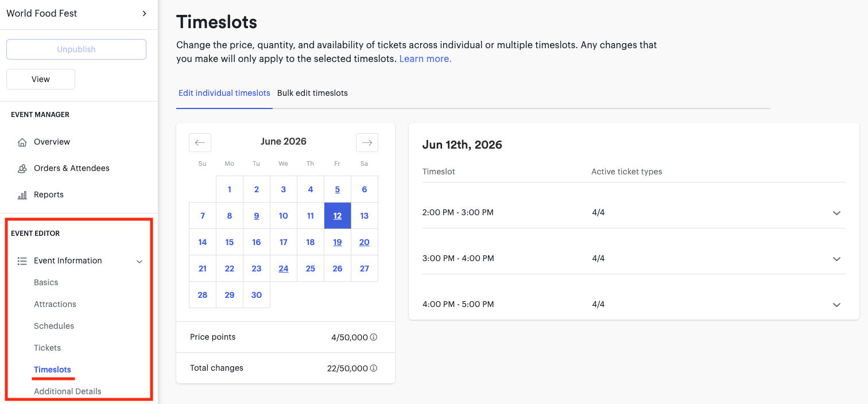Collapse the Event Information section chevron

pyautogui.click(x=139, y=261)
